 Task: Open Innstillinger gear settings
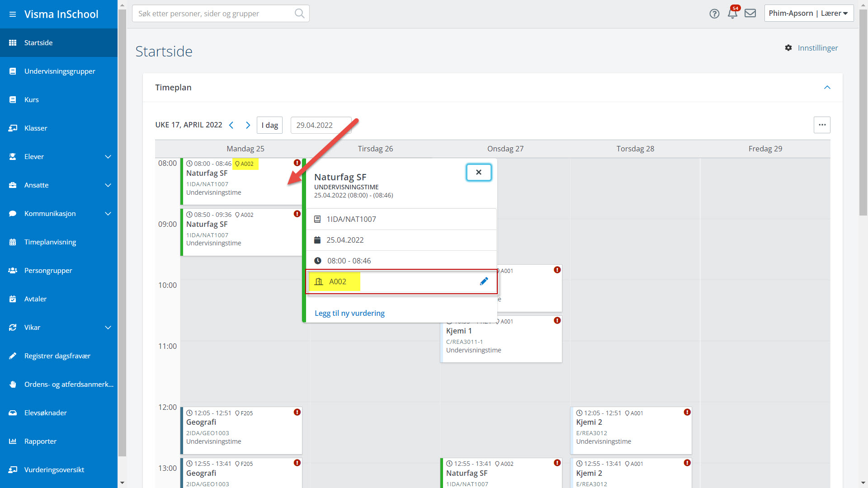click(x=812, y=48)
